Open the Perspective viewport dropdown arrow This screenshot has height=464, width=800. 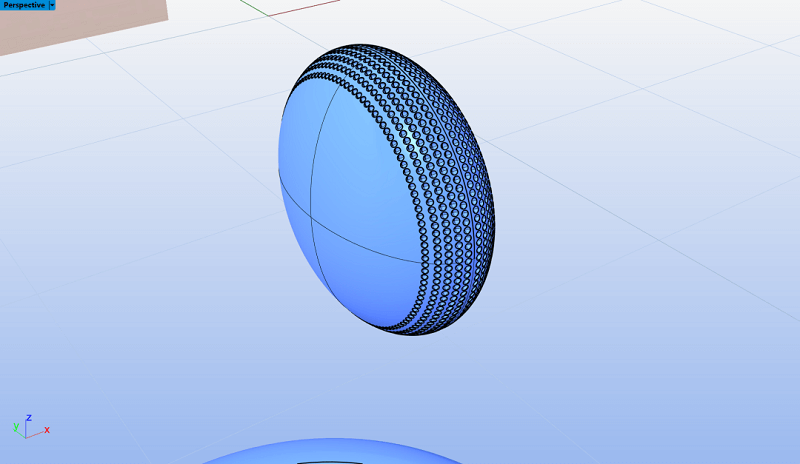click(x=52, y=5)
